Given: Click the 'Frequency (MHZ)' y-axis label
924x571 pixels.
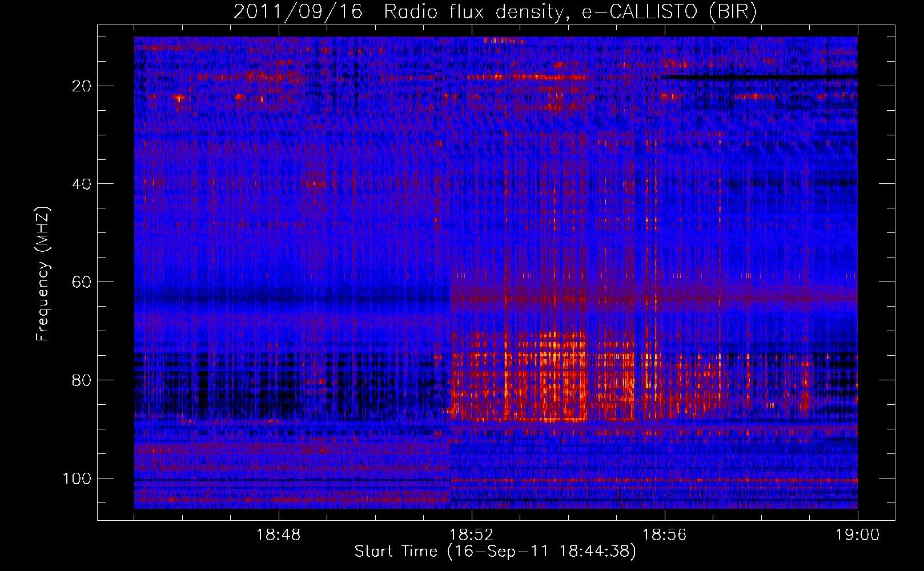Looking at the screenshot, I should pyautogui.click(x=43, y=274).
